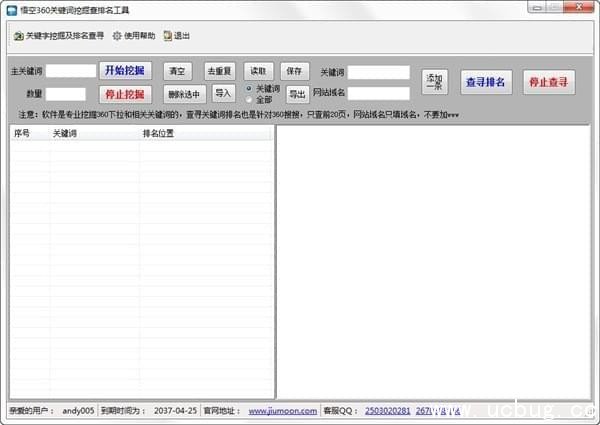Screen dimensions: 600x425
Task: Click 查寻排名 to query ranking
Action: tap(486, 82)
